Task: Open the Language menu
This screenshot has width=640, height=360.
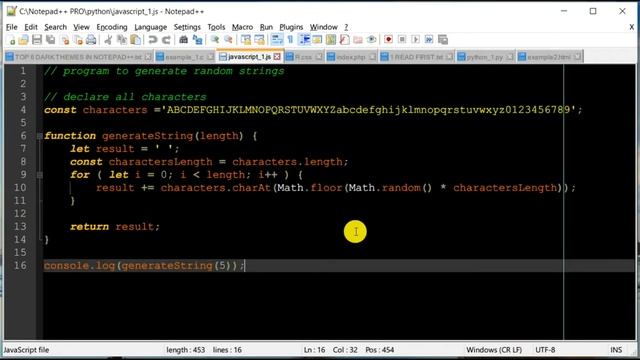Action: point(151,27)
